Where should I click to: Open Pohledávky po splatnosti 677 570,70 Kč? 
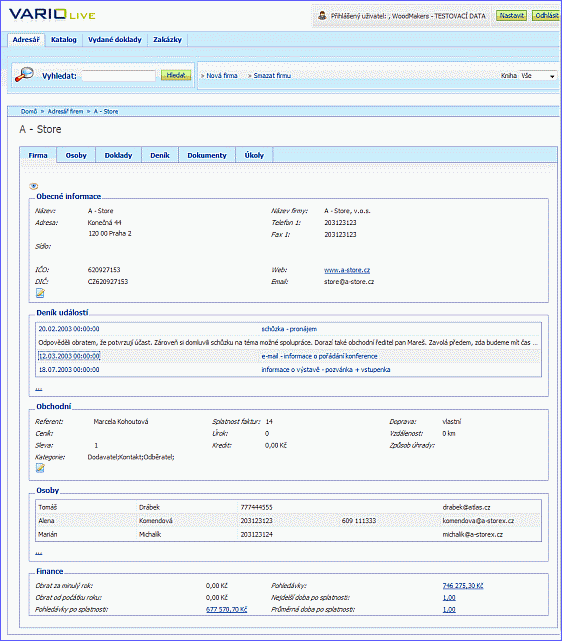[226, 610]
